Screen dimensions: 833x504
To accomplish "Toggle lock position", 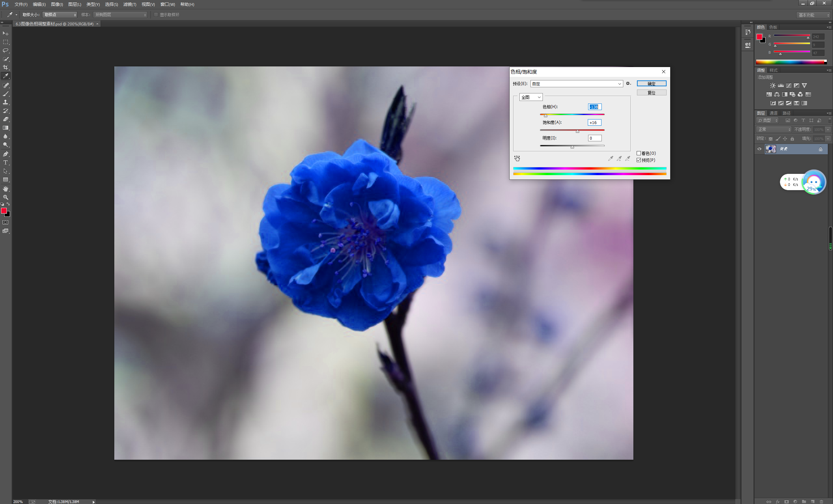I will coord(785,139).
